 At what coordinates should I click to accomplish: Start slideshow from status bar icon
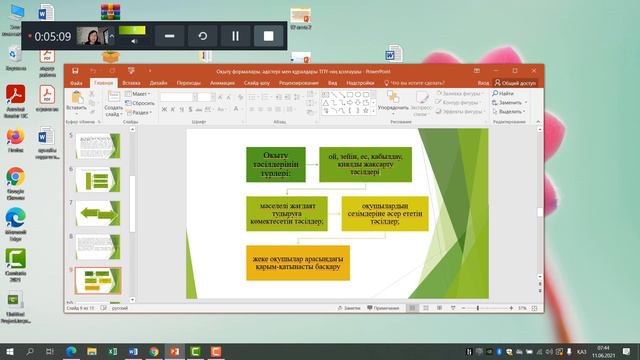453,308
